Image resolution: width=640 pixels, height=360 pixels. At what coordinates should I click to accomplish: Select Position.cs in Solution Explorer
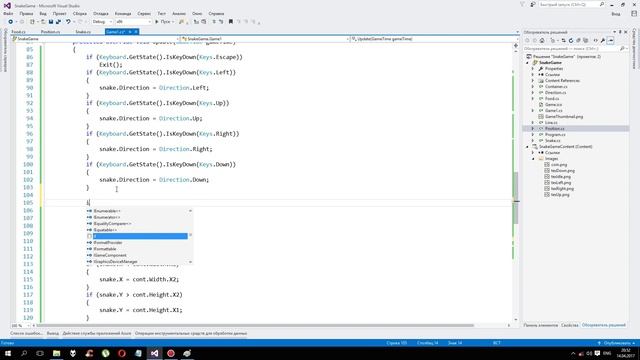pyautogui.click(x=555, y=129)
